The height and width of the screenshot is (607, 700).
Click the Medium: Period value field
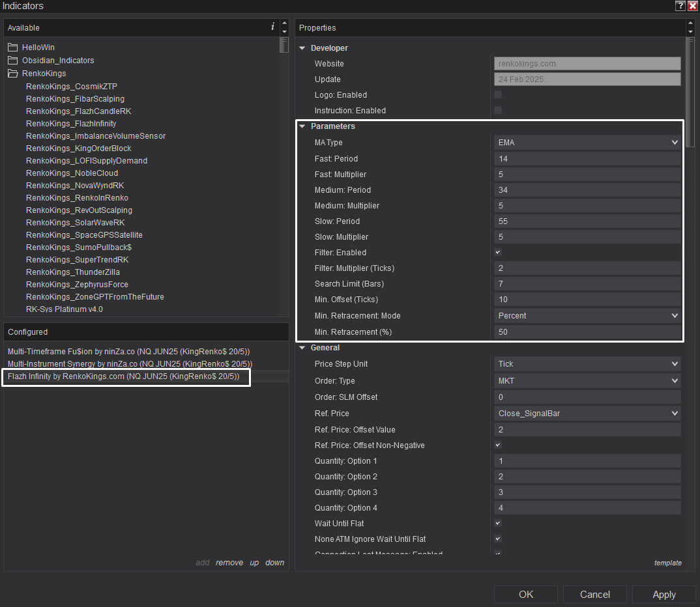click(587, 190)
